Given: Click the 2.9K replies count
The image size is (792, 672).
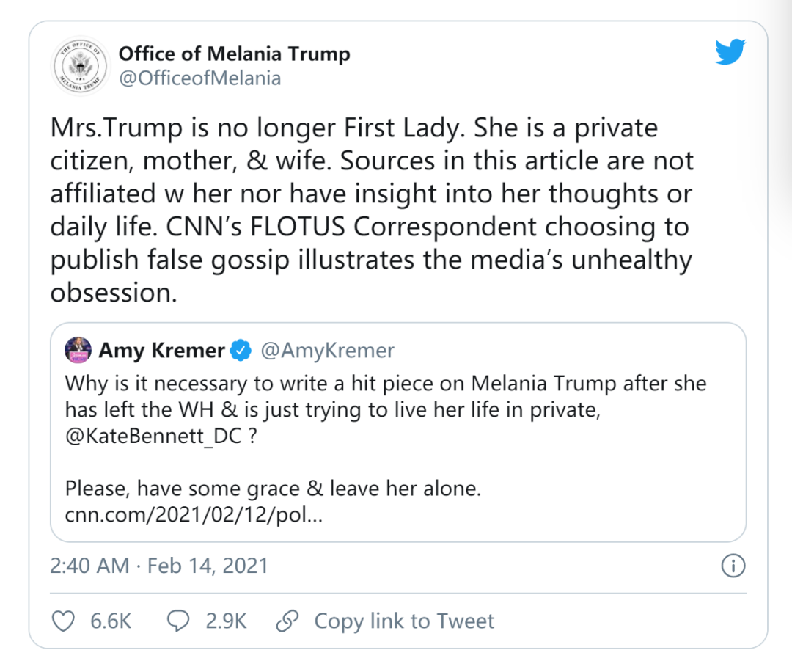Looking at the screenshot, I should pos(226,621).
